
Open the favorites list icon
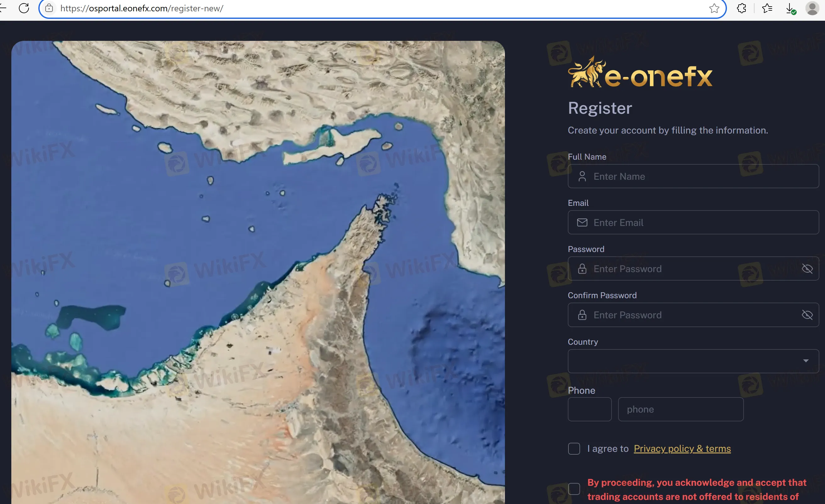click(767, 8)
